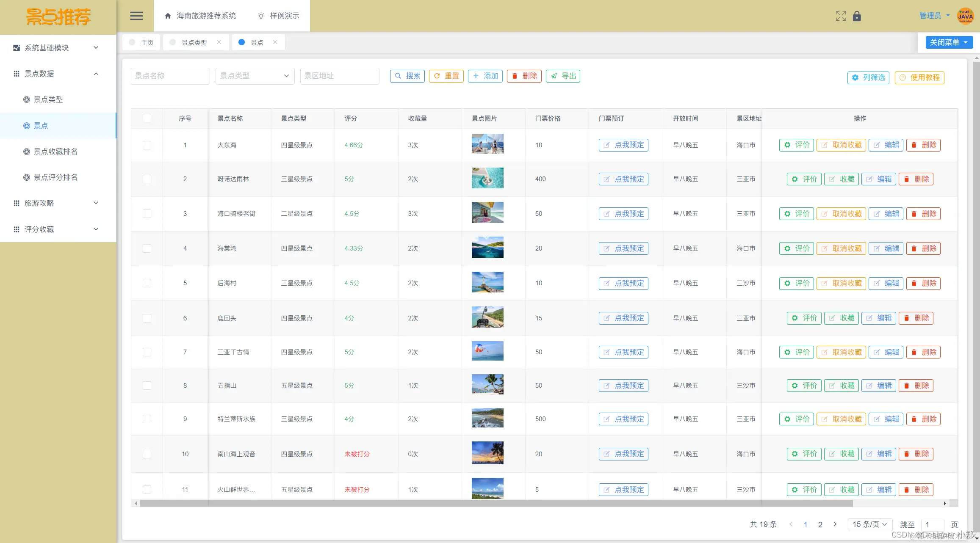Click the 导出 export button

coord(563,76)
